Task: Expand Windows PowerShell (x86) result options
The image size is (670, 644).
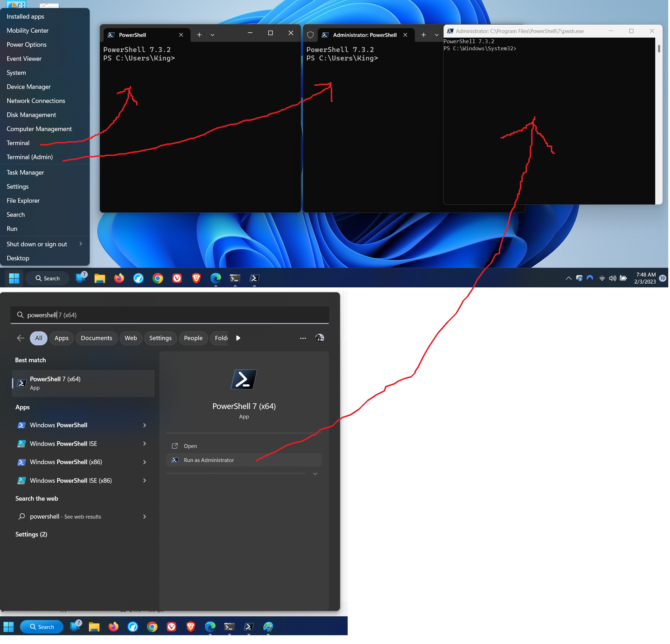Action: click(144, 462)
